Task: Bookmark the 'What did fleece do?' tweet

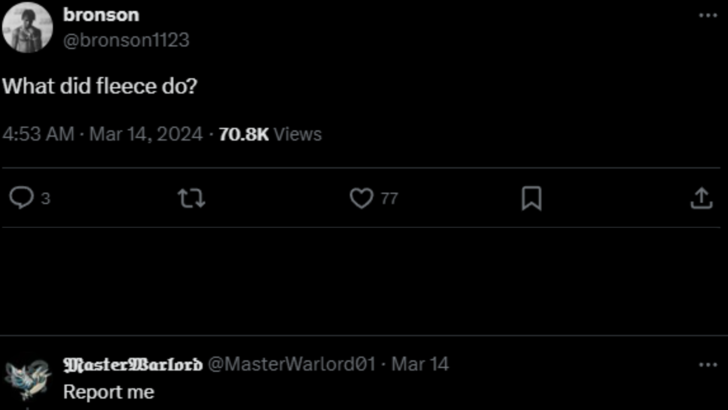Action: 532,199
